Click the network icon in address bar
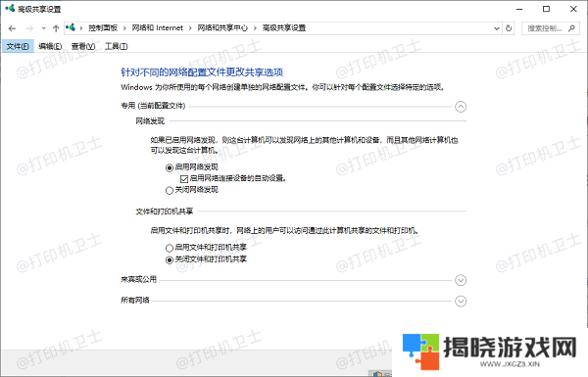The image size is (588, 377). (x=71, y=27)
